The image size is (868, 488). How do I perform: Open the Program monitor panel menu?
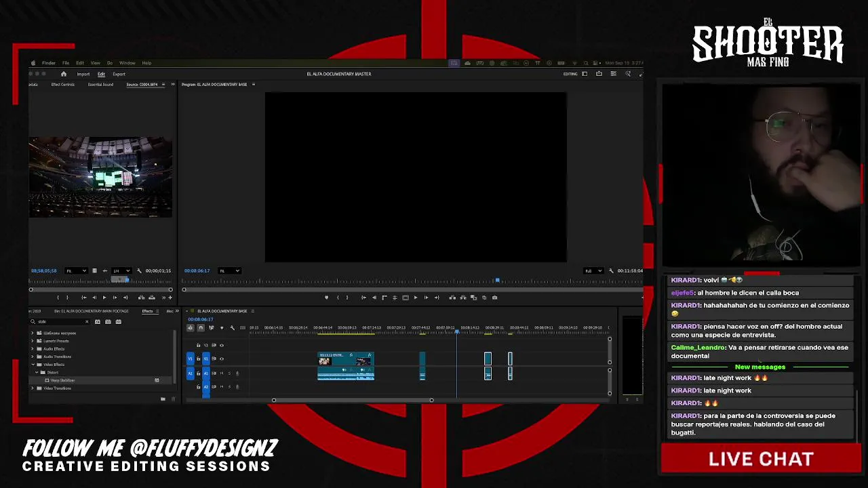point(254,85)
